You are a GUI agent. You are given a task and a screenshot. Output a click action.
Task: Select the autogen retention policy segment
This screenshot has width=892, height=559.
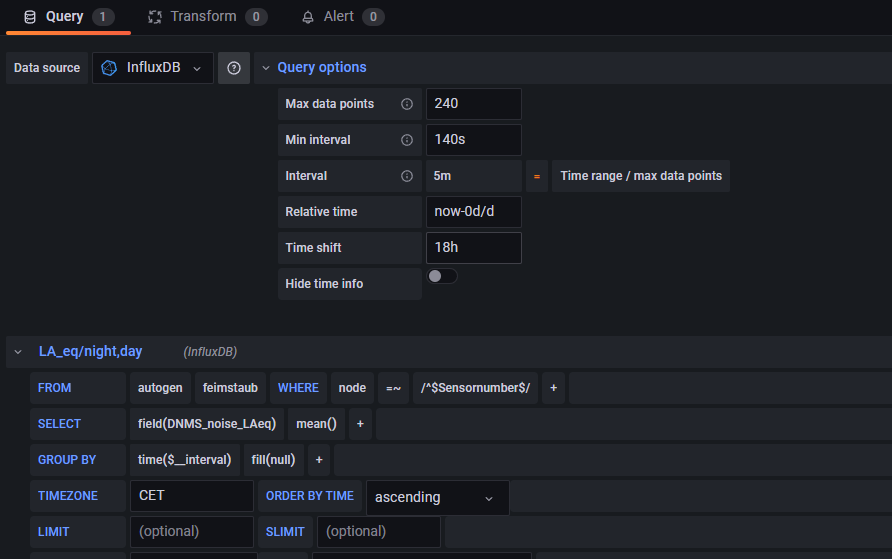[x=160, y=388]
